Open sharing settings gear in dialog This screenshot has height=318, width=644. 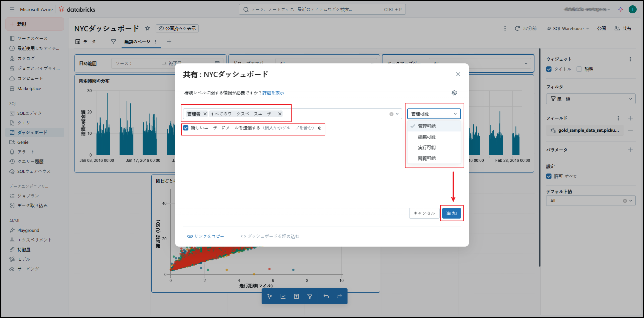[454, 93]
